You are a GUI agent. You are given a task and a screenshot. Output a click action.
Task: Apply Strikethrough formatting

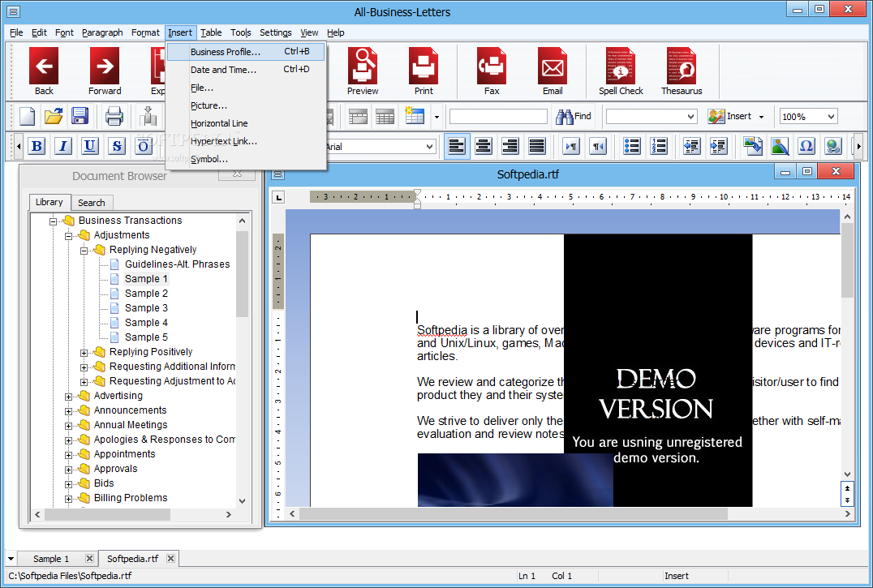116,146
